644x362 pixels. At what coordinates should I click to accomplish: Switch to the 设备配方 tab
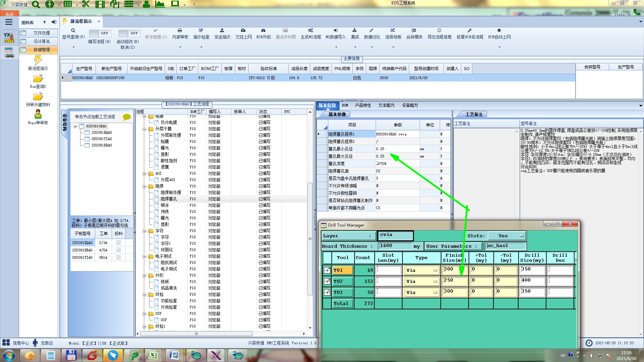point(410,106)
